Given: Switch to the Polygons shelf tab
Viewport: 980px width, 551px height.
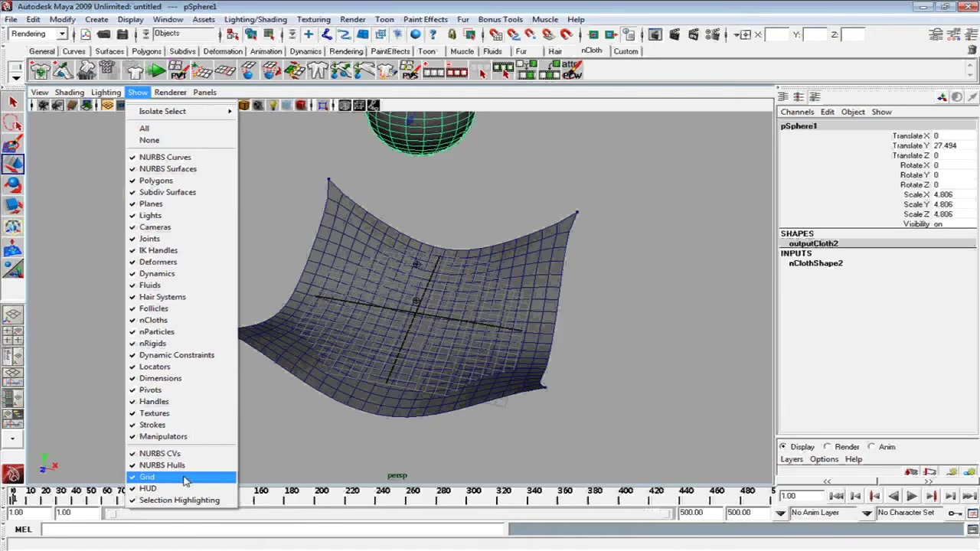Looking at the screenshot, I should coord(146,51).
